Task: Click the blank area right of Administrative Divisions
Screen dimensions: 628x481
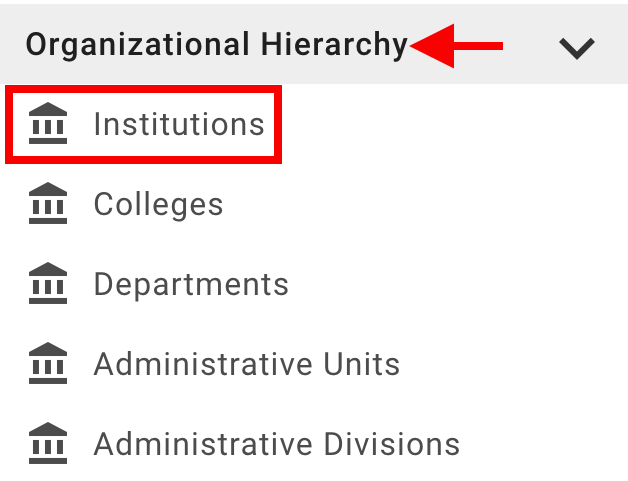Action: 540,443
